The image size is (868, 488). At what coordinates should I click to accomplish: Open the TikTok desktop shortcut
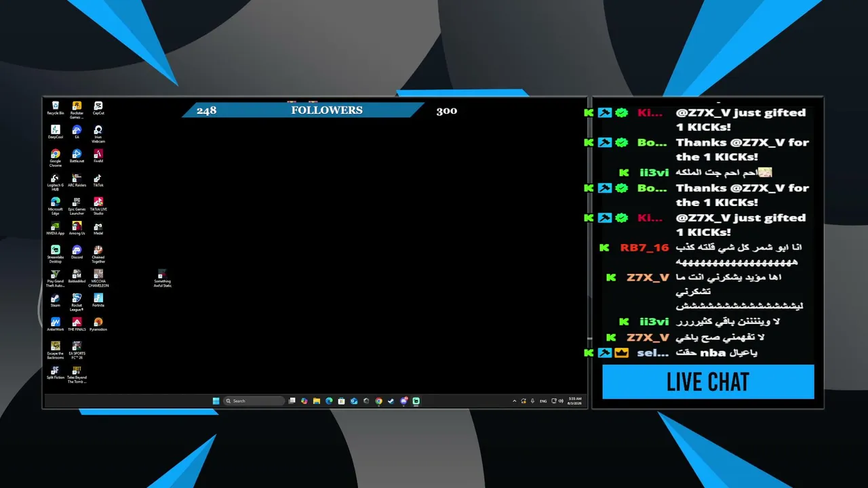click(98, 181)
